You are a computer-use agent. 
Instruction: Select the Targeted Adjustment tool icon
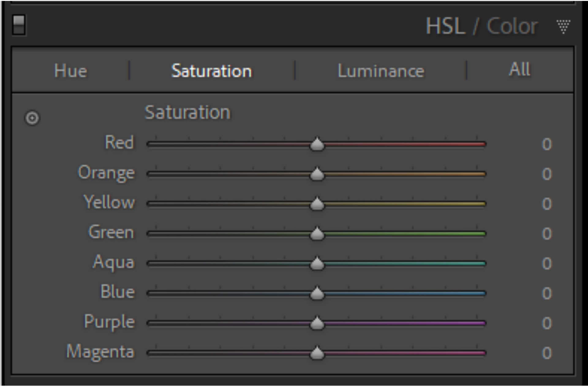32,118
